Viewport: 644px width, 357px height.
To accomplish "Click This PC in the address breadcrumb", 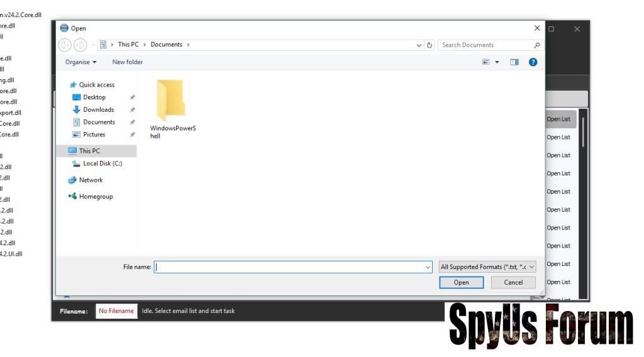I will pyautogui.click(x=128, y=45).
